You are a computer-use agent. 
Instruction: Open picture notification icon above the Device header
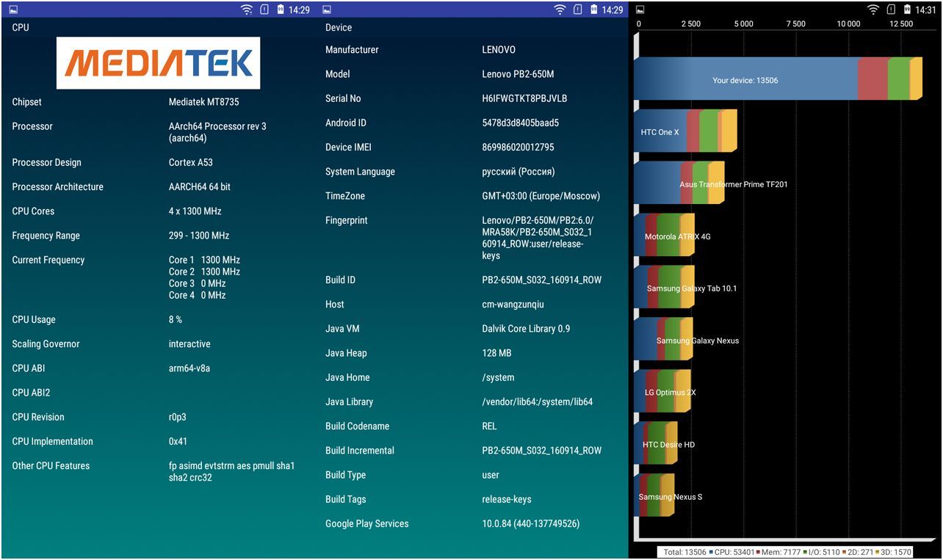coord(327,10)
